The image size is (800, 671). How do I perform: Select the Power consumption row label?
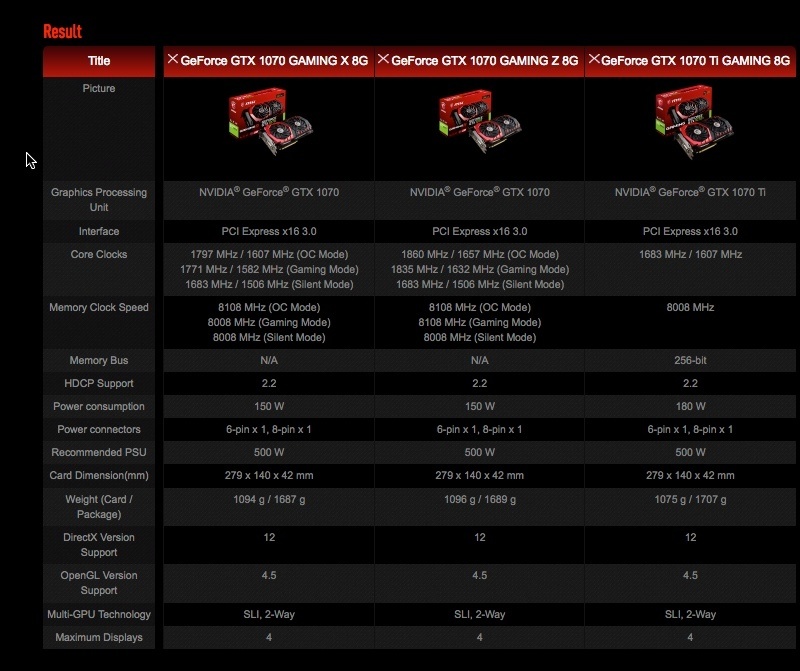pos(99,406)
